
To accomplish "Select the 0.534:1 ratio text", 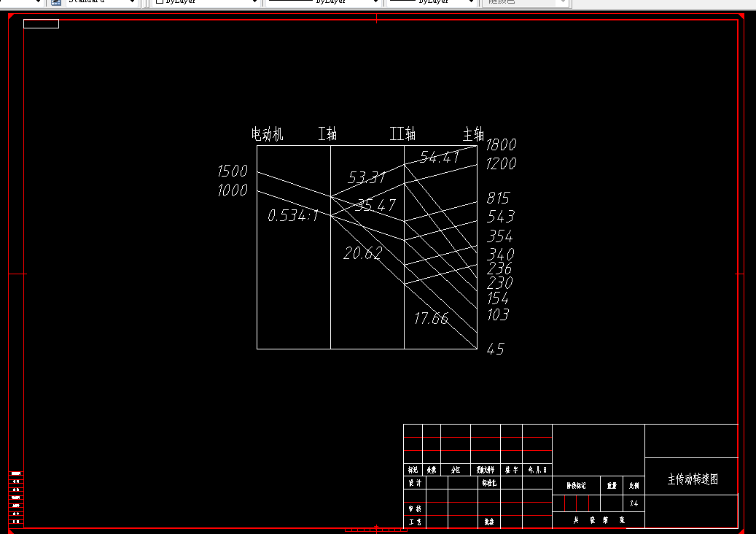I will point(293,215).
